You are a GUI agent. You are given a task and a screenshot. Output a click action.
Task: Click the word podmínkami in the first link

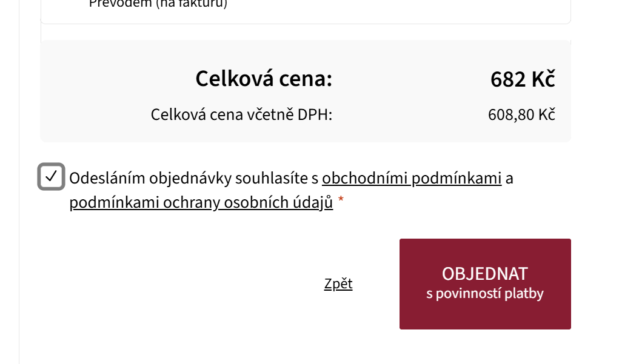pos(457,178)
